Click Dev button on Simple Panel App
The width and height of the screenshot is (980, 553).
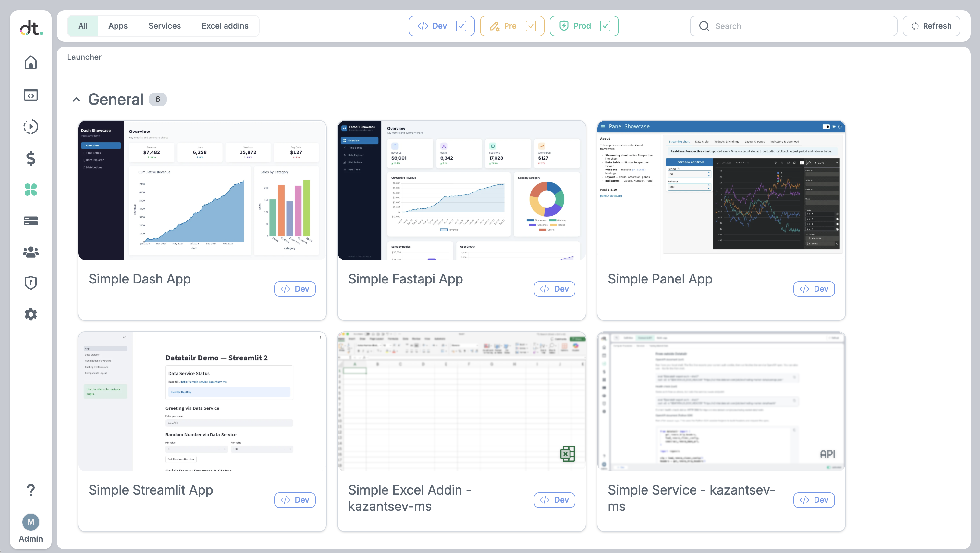(x=814, y=289)
